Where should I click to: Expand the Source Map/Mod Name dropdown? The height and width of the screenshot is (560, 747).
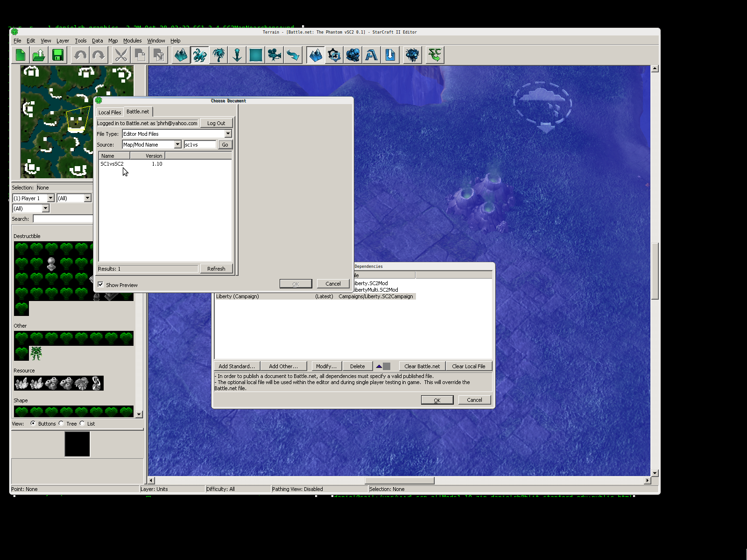click(x=177, y=145)
